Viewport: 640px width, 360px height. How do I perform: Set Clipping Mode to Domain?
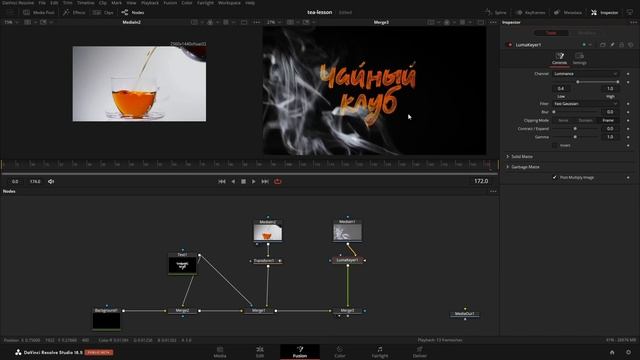585,120
